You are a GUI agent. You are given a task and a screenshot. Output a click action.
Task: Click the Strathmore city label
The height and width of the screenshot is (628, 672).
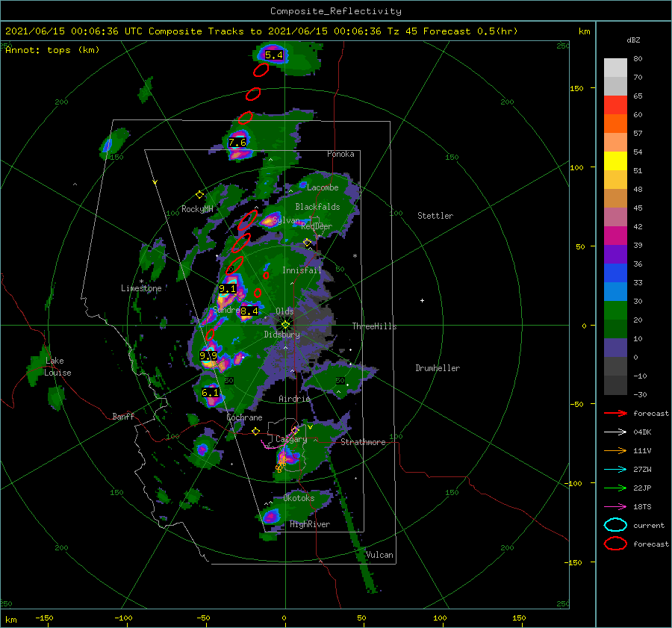point(363,442)
